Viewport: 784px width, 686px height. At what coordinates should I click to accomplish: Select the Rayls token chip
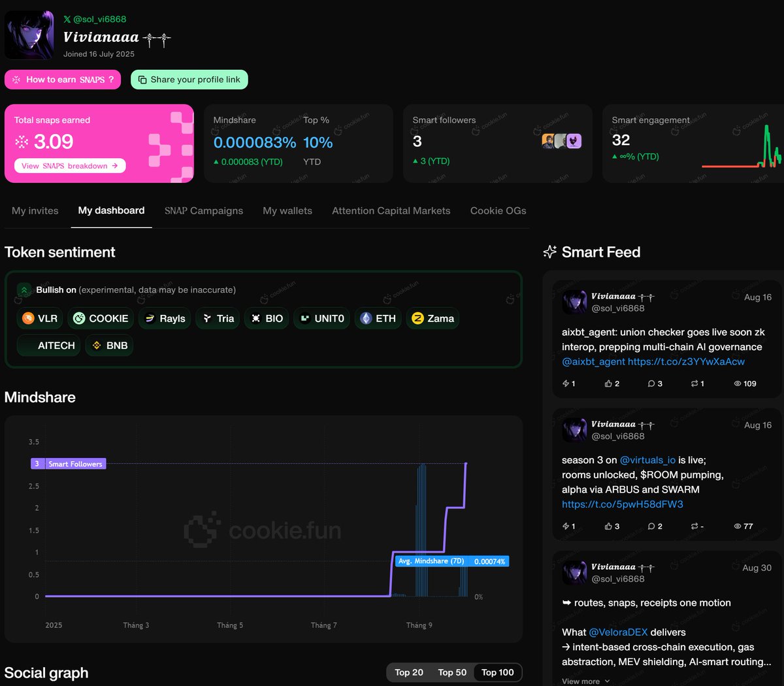[x=165, y=318]
